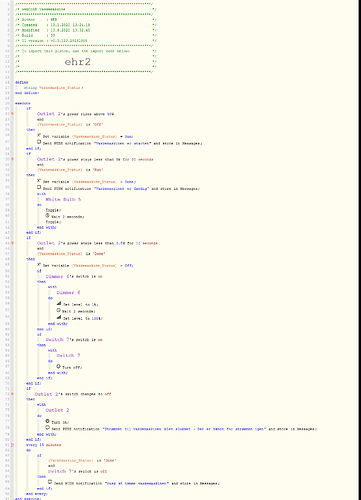Click the Wait clock icon under White Bulb 5

click(x=47, y=216)
